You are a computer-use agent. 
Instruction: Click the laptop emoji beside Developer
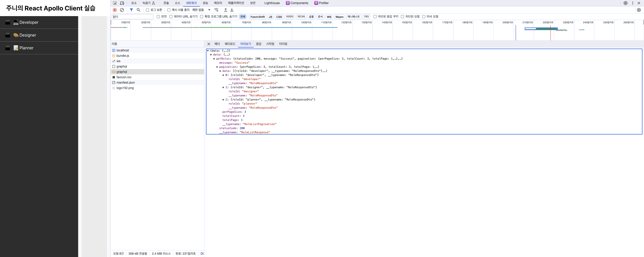pyautogui.click(x=16, y=22)
